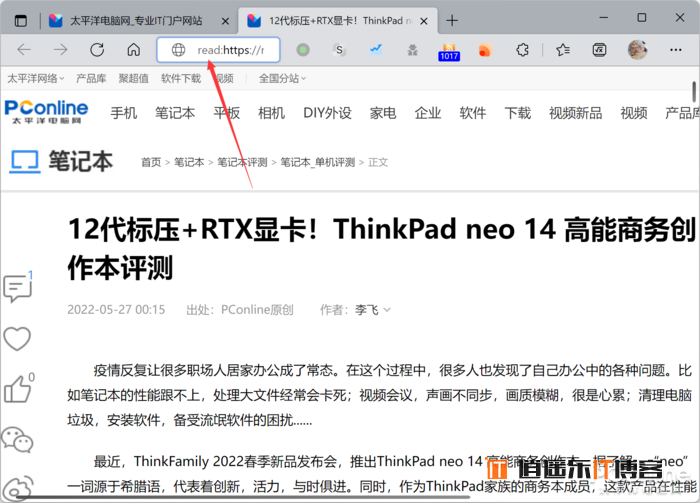Expand the 全国分站 dropdown
700x503 pixels.
(282, 79)
